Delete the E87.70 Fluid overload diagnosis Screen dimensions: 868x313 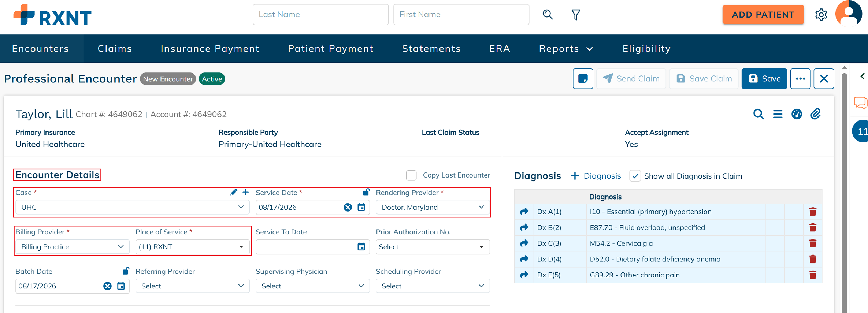point(813,227)
